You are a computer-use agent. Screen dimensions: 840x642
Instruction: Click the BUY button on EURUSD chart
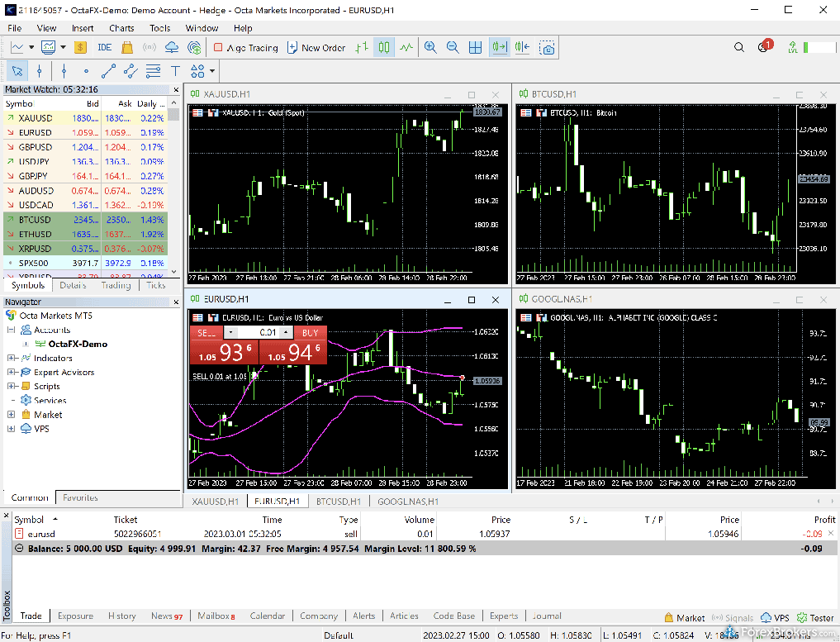[311, 333]
